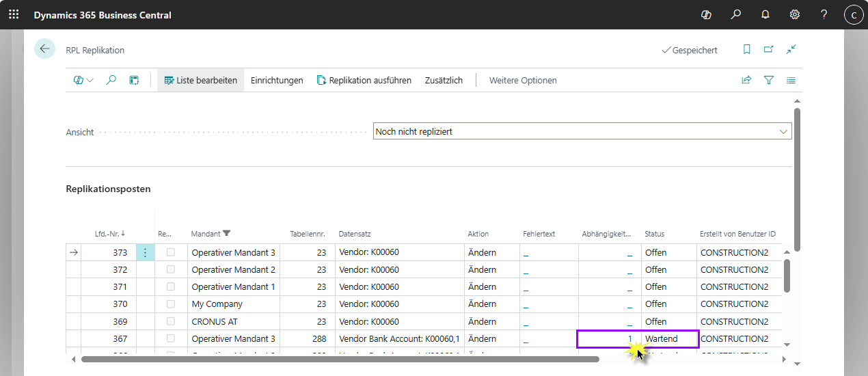Viewport: 868px width, 376px height.
Task: Click the bookmark icon for this page
Action: 746,49
